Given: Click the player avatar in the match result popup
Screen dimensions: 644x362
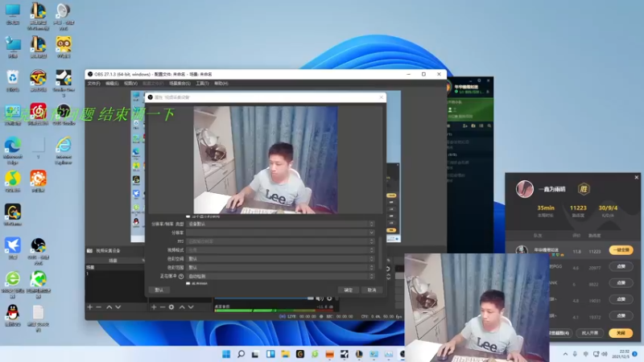Looking at the screenshot, I should 525,189.
